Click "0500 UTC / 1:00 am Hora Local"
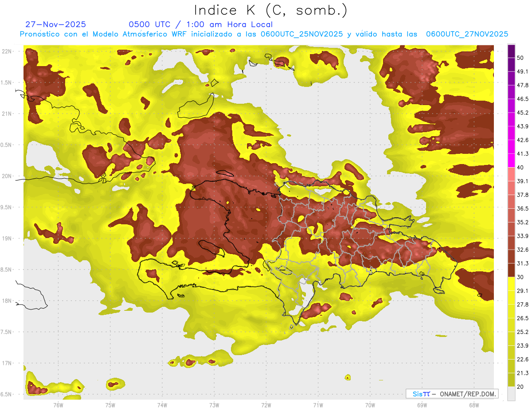Screen dimensions: 532x411 click(x=200, y=24)
